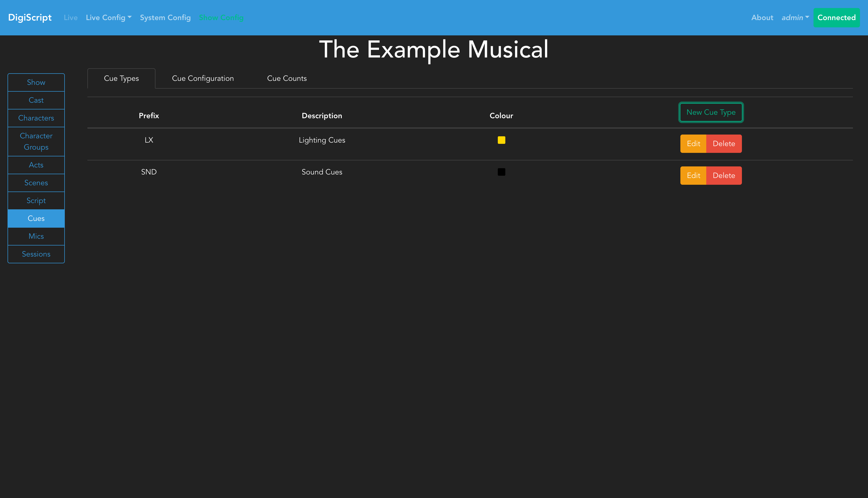Select the Cue Types tab
Screen dimensions: 868x498
(x=121, y=78)
